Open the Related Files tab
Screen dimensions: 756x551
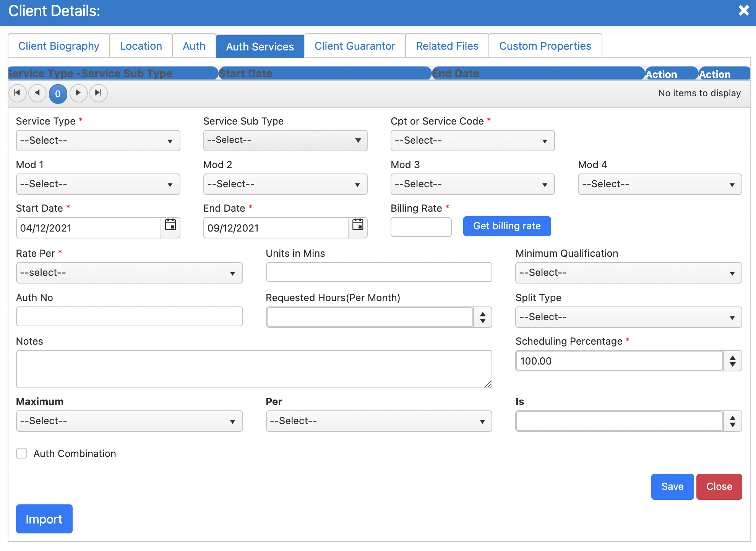[447, 46]
